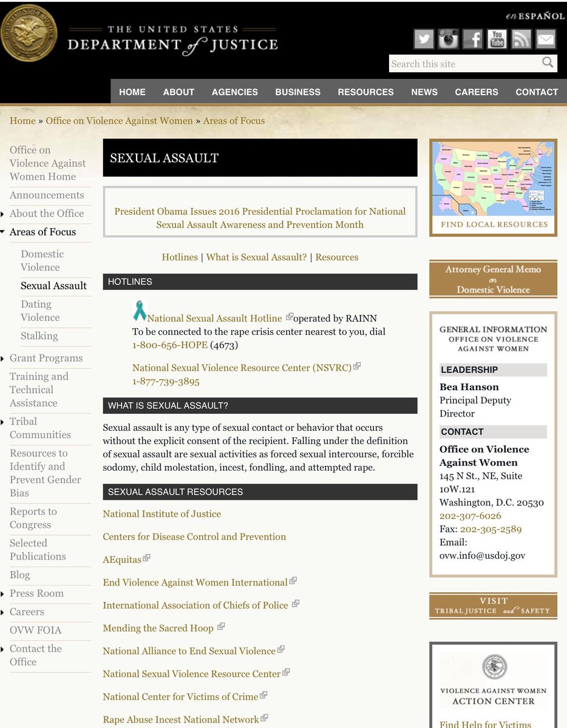567x728 pixels.
Task: Click the Department of Justice seal logo
Action: coord(29,33)
